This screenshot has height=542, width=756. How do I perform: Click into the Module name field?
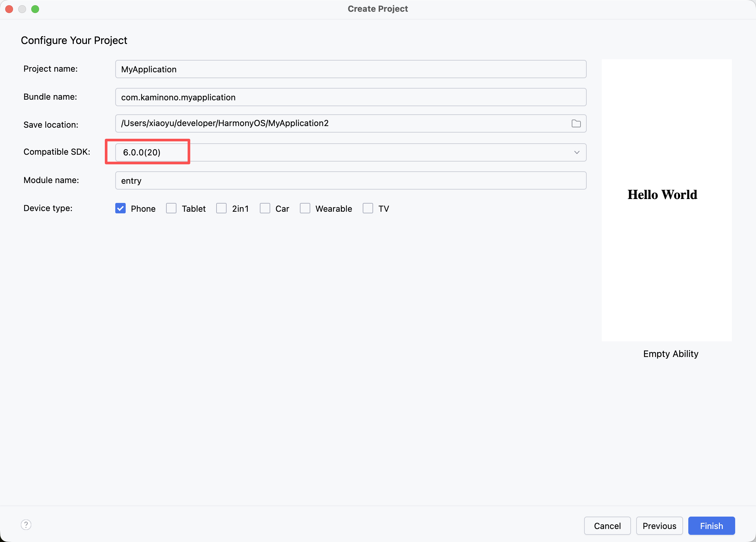[350, 181]
